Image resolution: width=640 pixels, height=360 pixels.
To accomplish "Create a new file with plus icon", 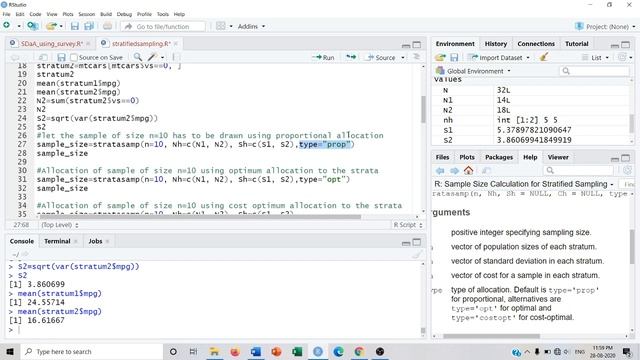I will click(x=7, y=26).
